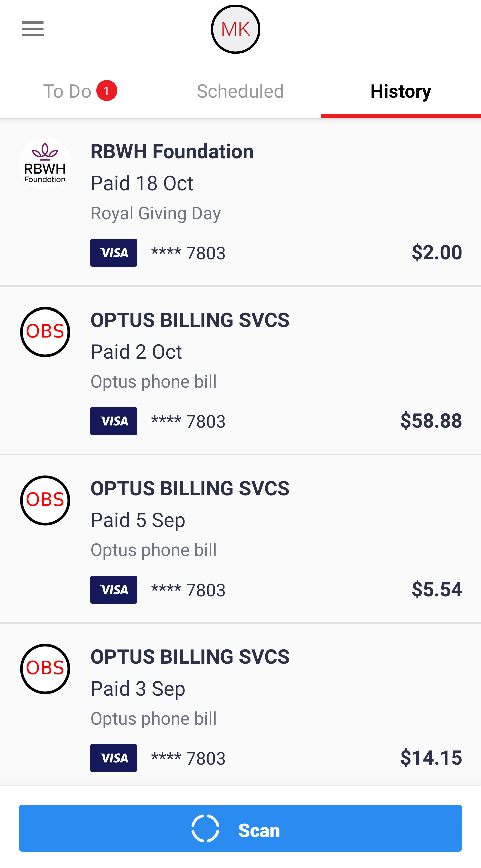Tap the $5.54 payment amount
This screenshot has height=868, width=481.
[437, 589]
